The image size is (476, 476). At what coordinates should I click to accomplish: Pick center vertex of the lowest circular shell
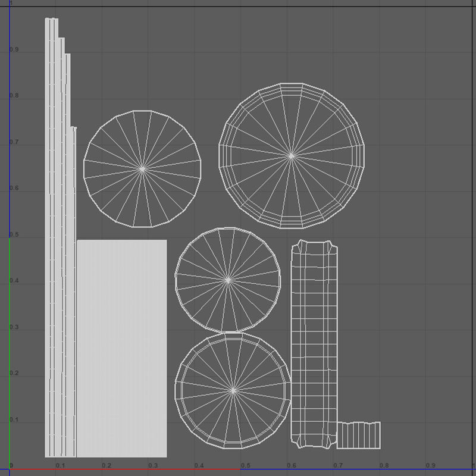[233, 391]
